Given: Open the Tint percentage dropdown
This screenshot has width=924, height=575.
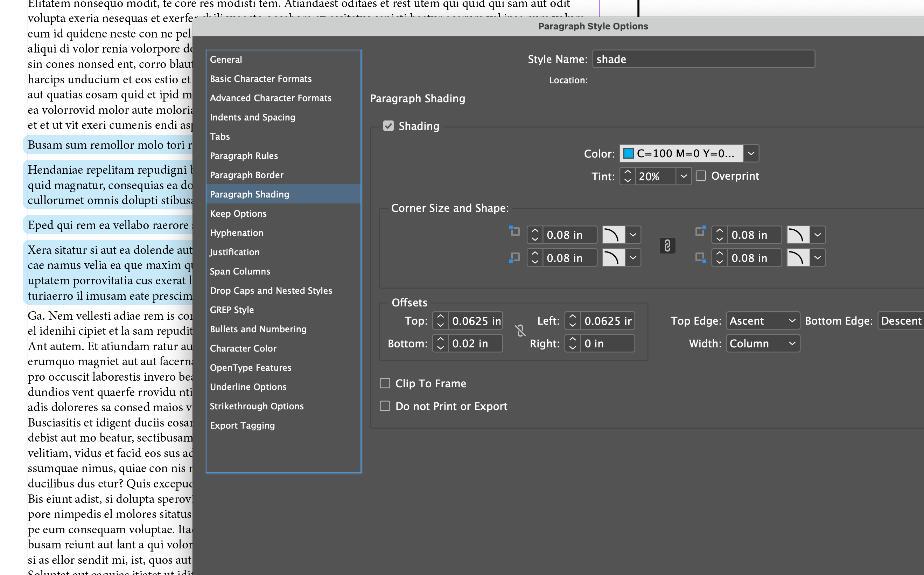Looking at the screenshot, I should click(x=684, y=176).
